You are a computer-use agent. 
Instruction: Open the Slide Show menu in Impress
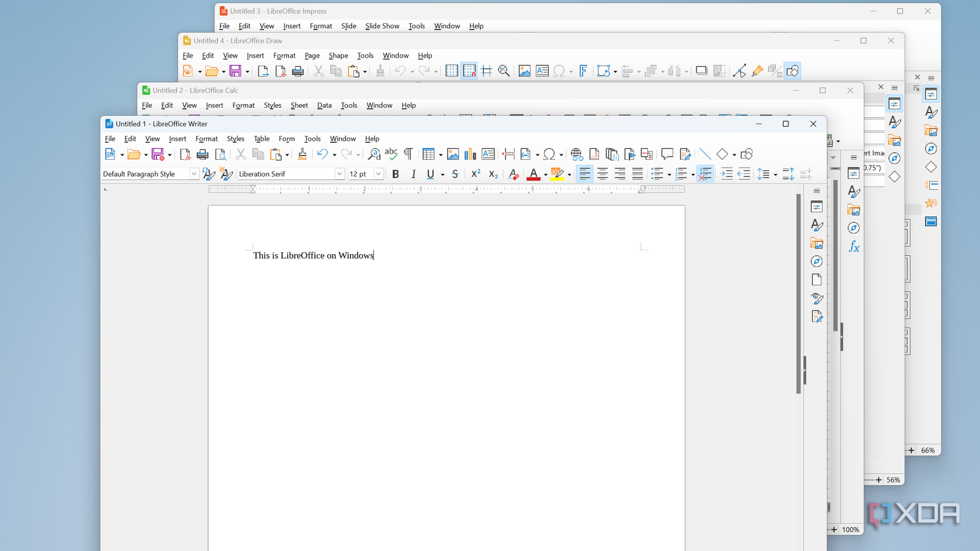tap(382, 26)
